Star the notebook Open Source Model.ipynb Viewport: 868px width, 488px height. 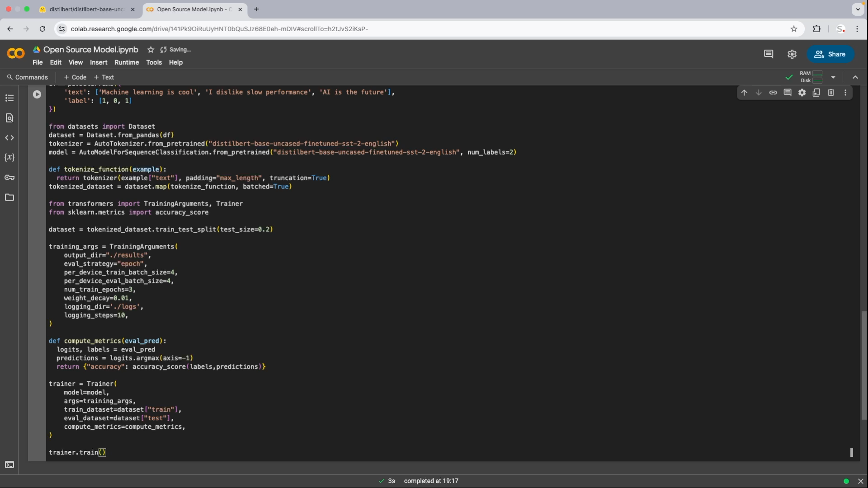tap(151, 50)
